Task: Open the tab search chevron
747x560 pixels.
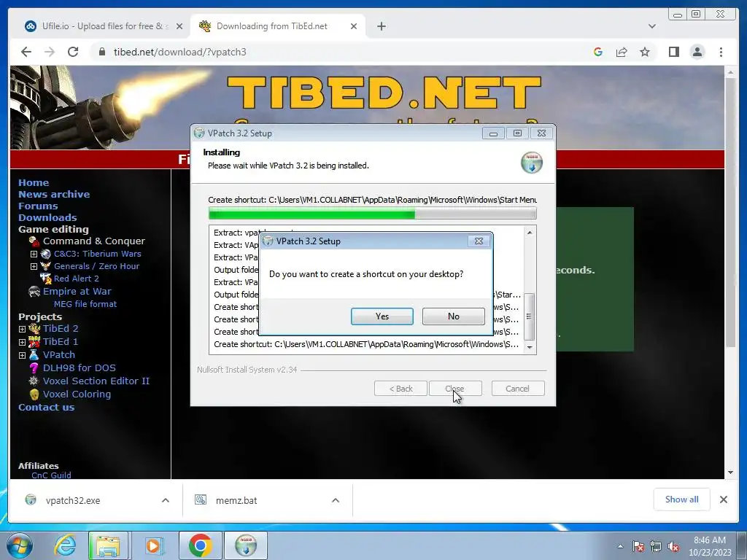Action: coord(651,26)
